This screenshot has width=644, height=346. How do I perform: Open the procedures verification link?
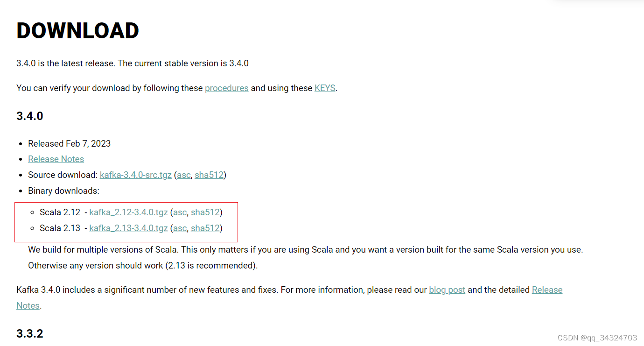226,88
